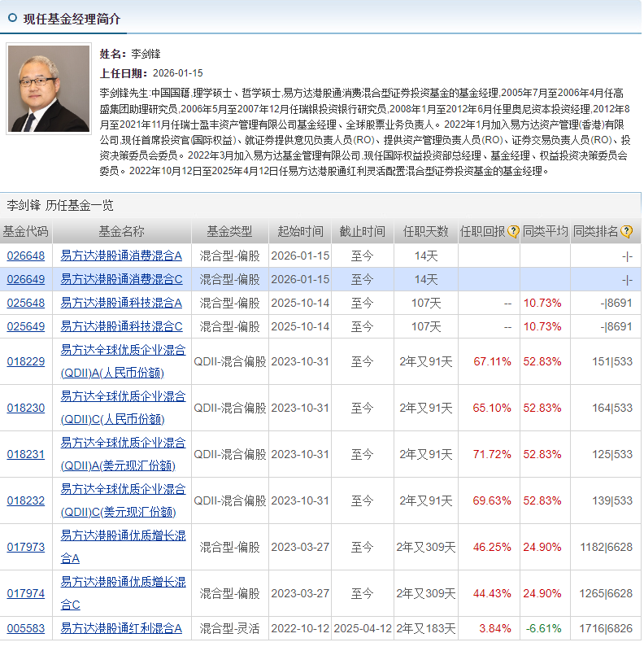The height and width of the screenshot is (651, 644).
Task: Open 易方达港股通优质增长混合A link
Action: 123,547
